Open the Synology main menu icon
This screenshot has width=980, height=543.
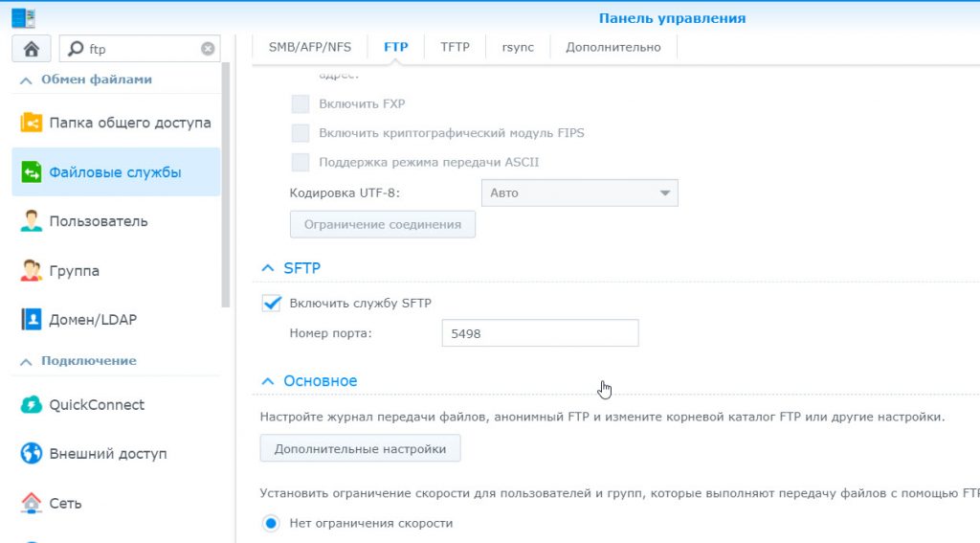pyautogui.click(x=23, y=17)
